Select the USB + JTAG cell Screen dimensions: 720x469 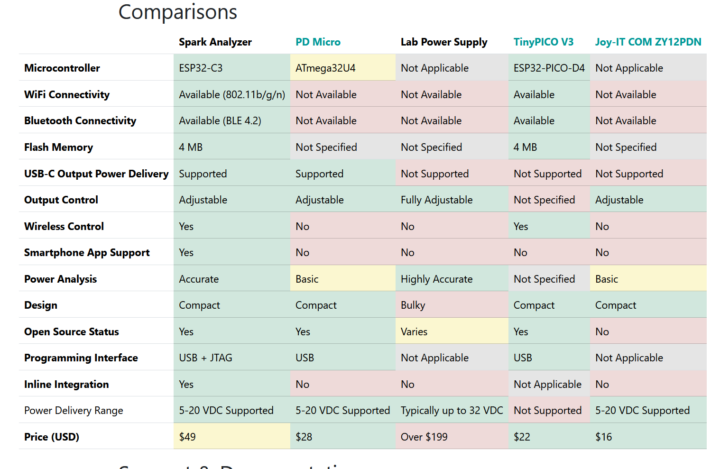[x=232, y=358]
